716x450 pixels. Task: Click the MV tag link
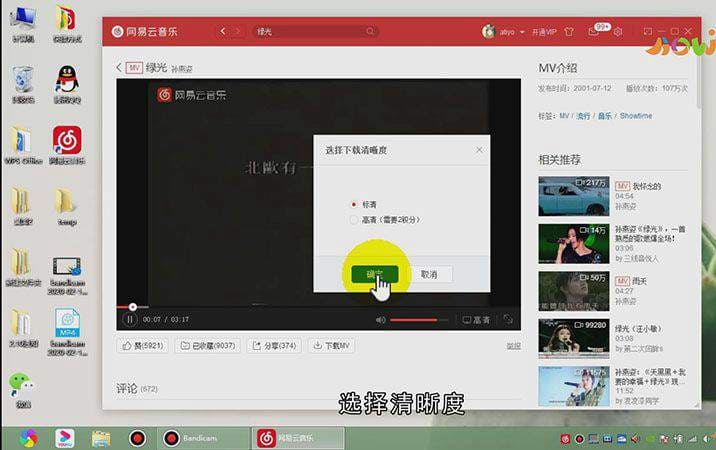click(x=564, y=116)
